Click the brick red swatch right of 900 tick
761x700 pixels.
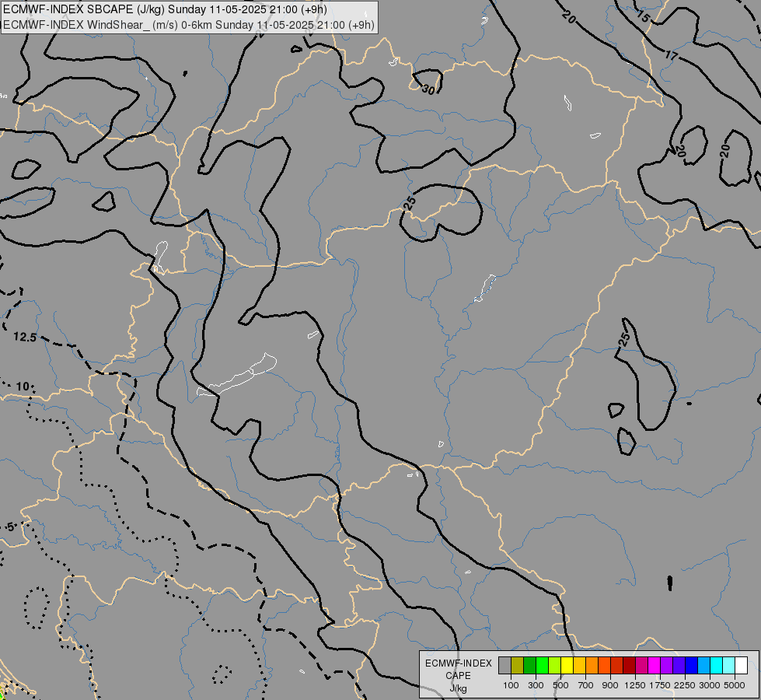pyautogui.click(x=617, y=665)
